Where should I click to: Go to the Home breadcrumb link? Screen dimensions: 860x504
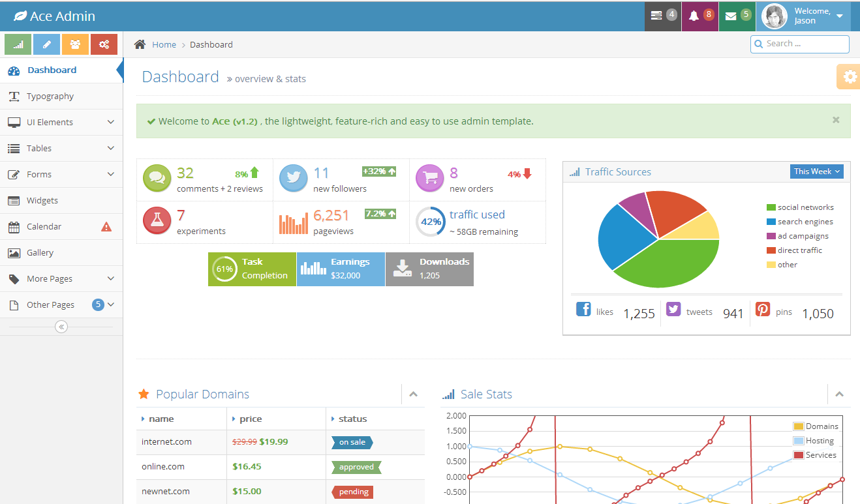(x=164, y=44)
